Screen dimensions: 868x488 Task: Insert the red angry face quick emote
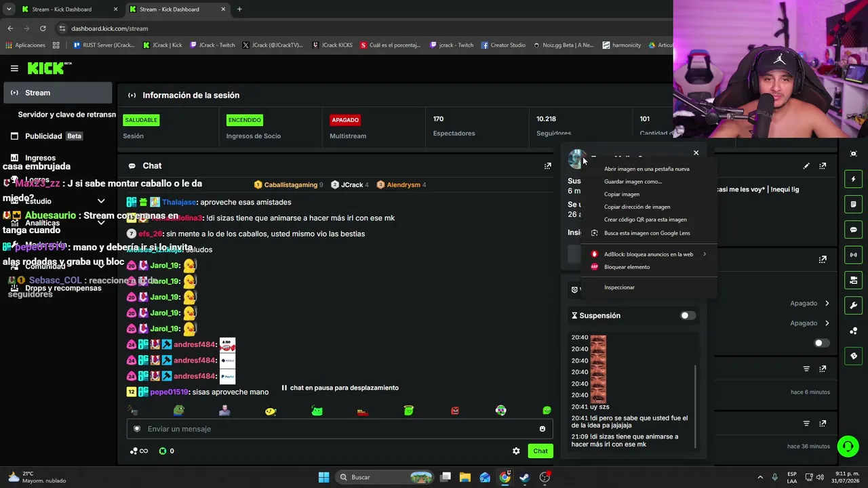455,411
